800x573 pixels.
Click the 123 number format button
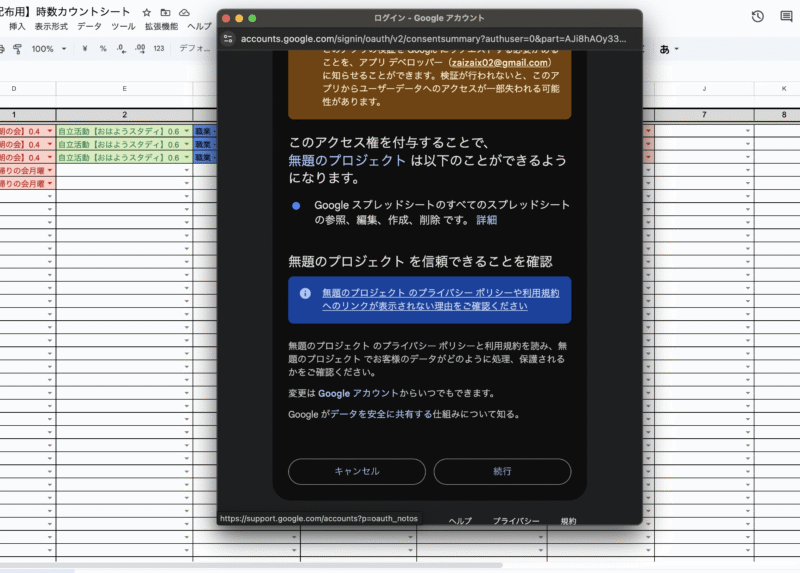[x=158, y=48]
